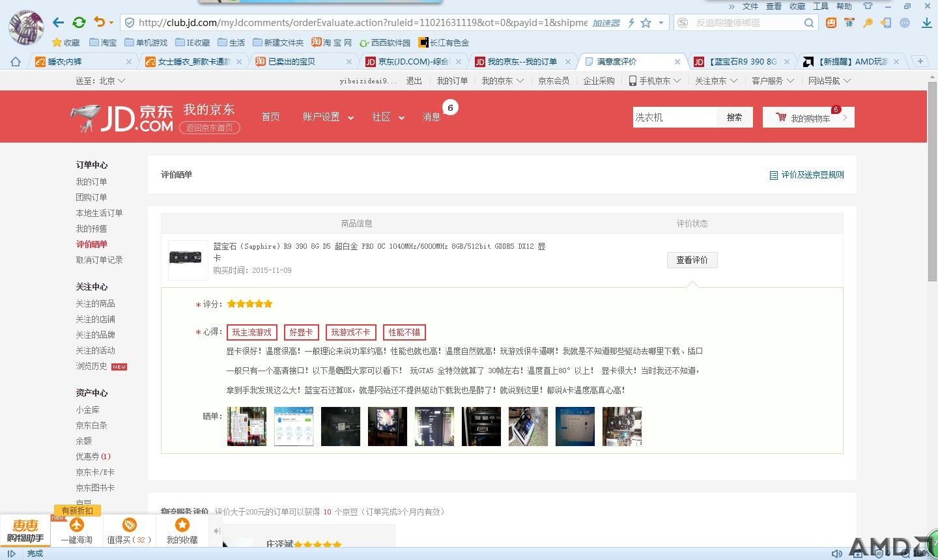Switch to the 我的京东--我的订单 tab
Screen dimensions: 938x560
[522, 62]
